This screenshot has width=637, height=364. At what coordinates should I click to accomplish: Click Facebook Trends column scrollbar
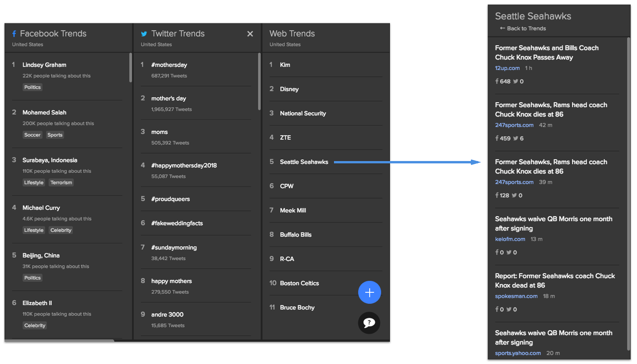130,67
